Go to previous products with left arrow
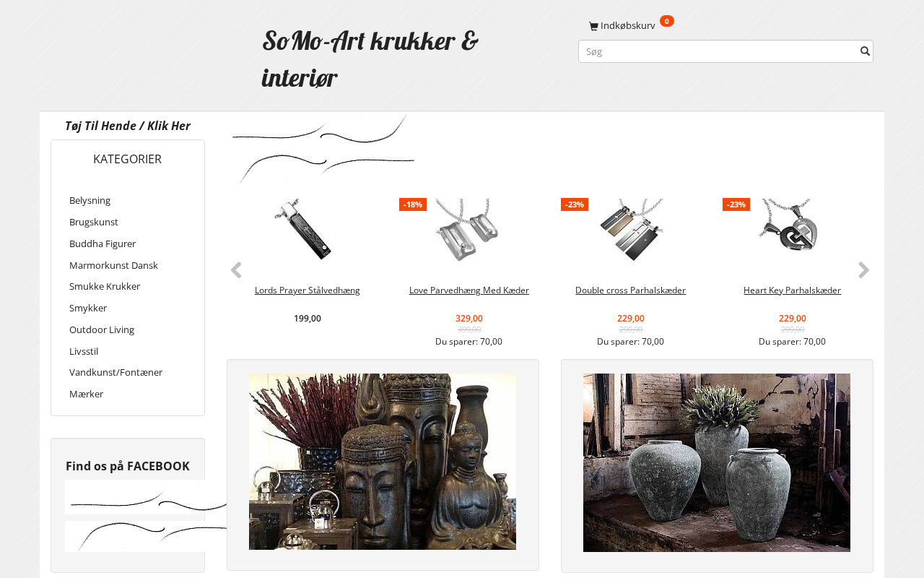Image resolution: width=924 pixels, height=578 pixels. (235, 270)
